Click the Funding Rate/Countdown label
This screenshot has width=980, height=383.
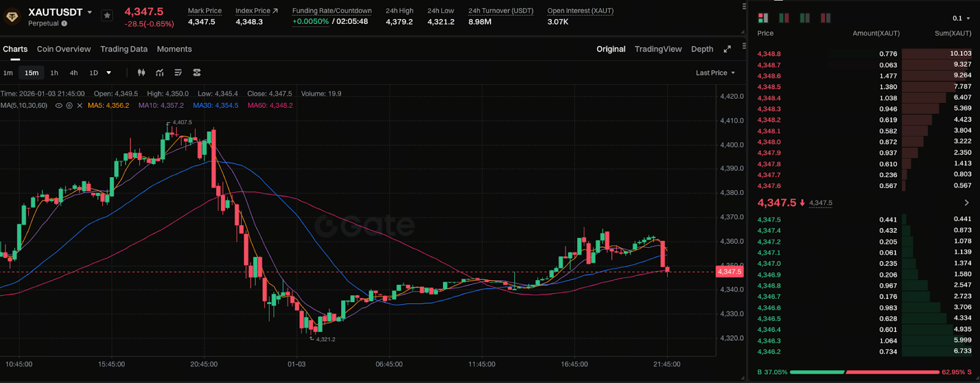[332, 11]
